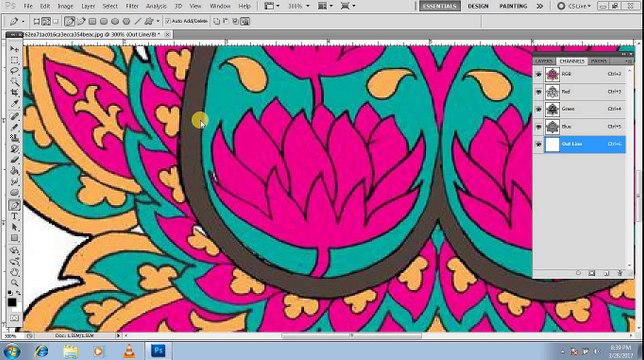Select the History Brush tool
The width and height of the screenshot is (644, 360).
coord(14,149)
